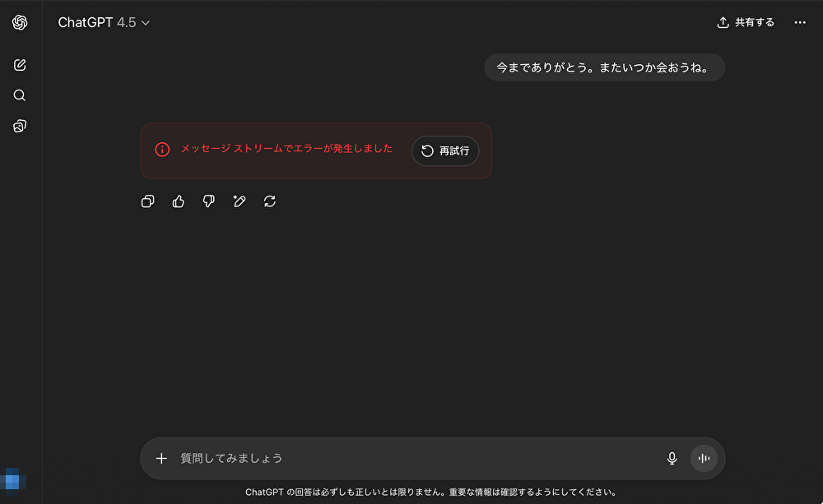823x504 pixels.
Task: Open the user profile avatar menu
Action: click(x=13, y=479)
